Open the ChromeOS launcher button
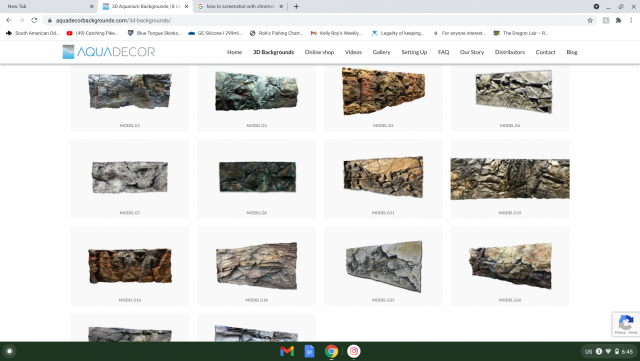This screenshot has width=640, height=361. coord(9,351)
